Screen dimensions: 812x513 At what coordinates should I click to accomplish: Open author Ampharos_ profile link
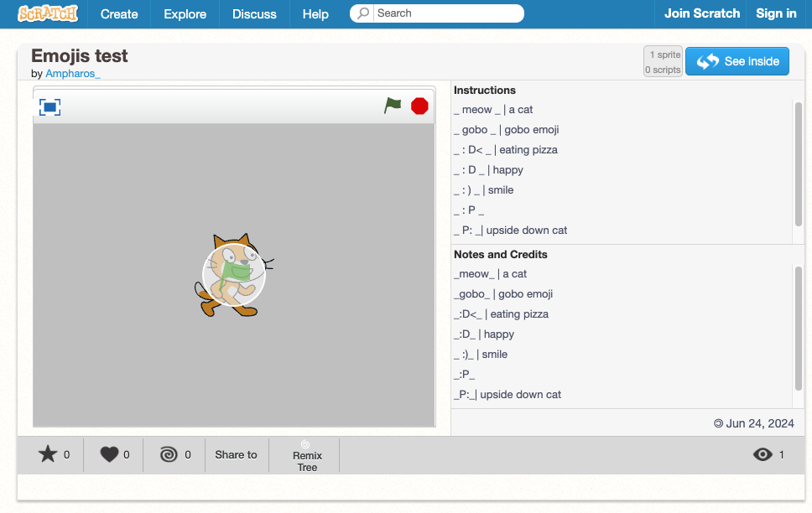point(73,74)
